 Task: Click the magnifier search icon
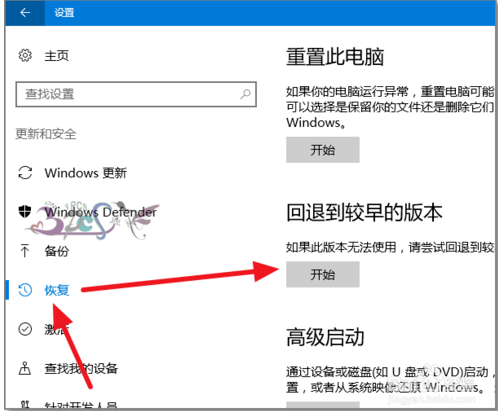pos(245,94)
